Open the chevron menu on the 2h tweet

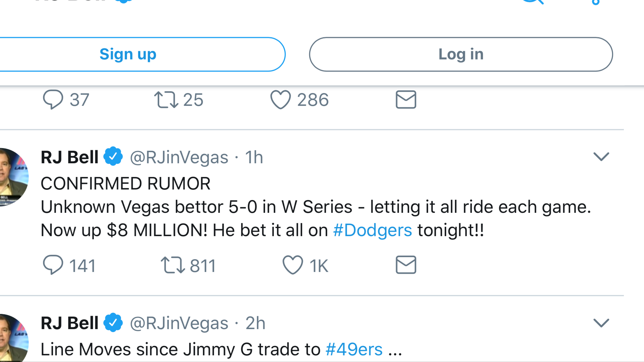pos(601,323)
